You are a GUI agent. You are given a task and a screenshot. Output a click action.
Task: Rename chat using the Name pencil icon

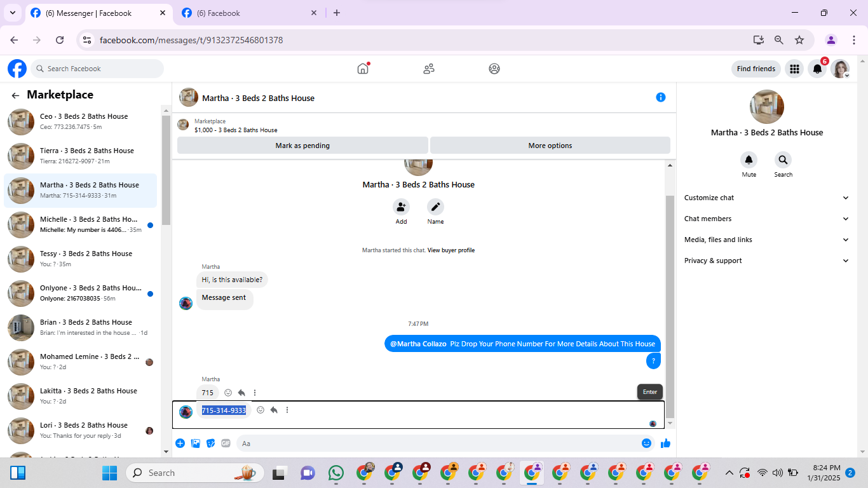(435, 207)
